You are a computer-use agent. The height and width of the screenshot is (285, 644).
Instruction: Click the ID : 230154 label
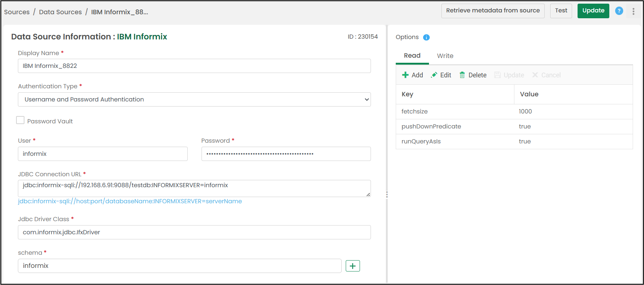point(363,37)
